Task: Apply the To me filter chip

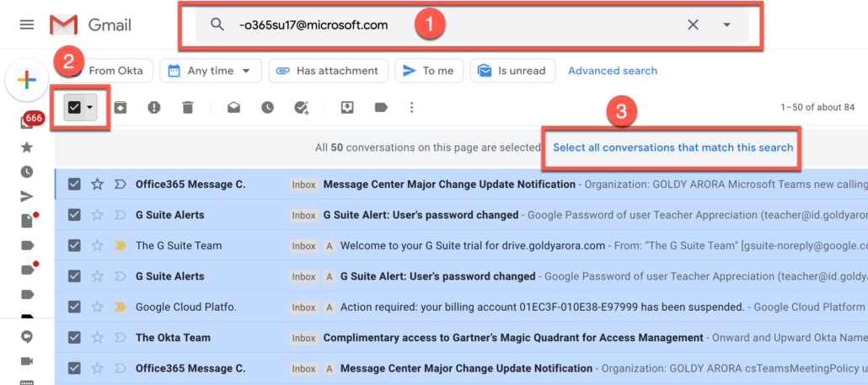Action: coord(429,71)
